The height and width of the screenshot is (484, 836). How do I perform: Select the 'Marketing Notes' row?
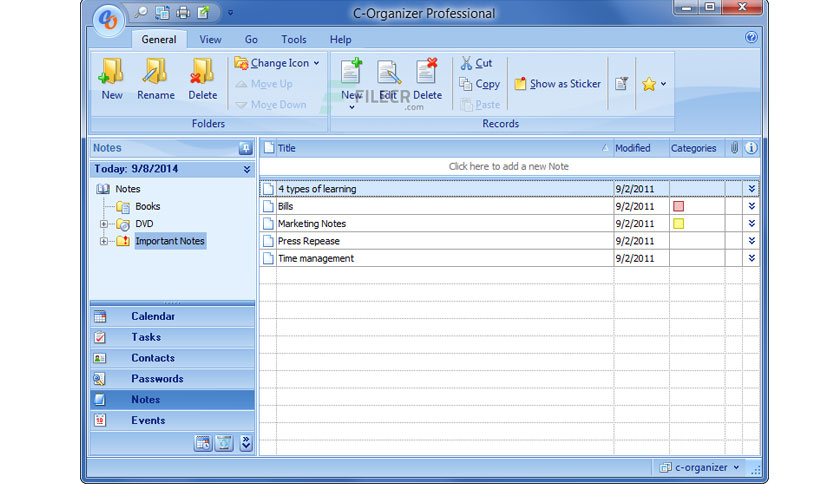tap(509, 224)
